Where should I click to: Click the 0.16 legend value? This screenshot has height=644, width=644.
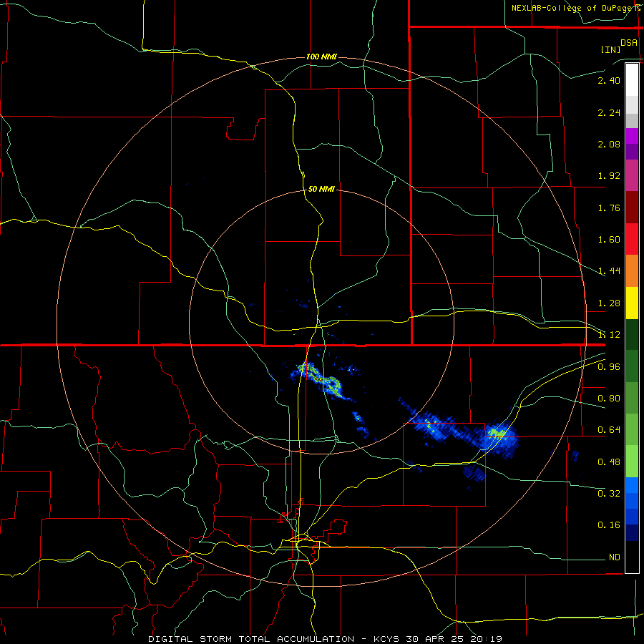pyautogui.click(x=609, y=525)
